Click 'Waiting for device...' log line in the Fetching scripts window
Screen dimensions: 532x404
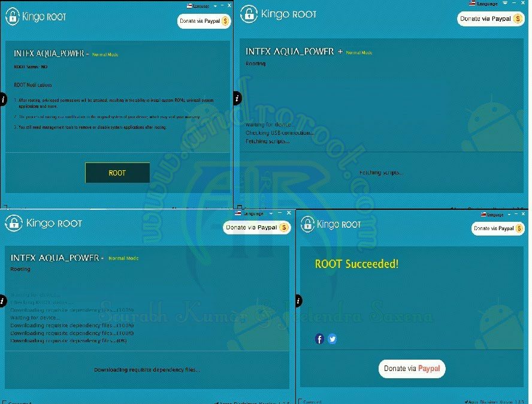(x=270, y=125)
